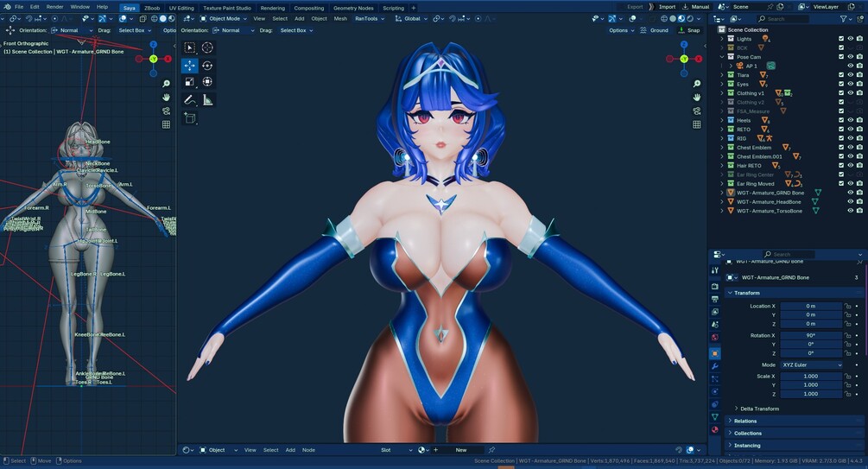Disable render for Hair RETO collection
The width and height of the screenshot is (868, 469).
tap(859, 166)
